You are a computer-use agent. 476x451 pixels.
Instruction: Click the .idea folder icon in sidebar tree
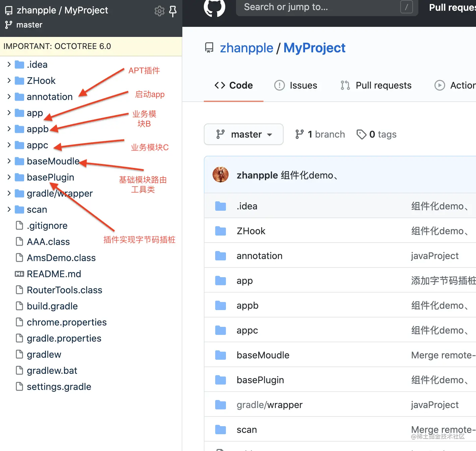tap(19, 64)
